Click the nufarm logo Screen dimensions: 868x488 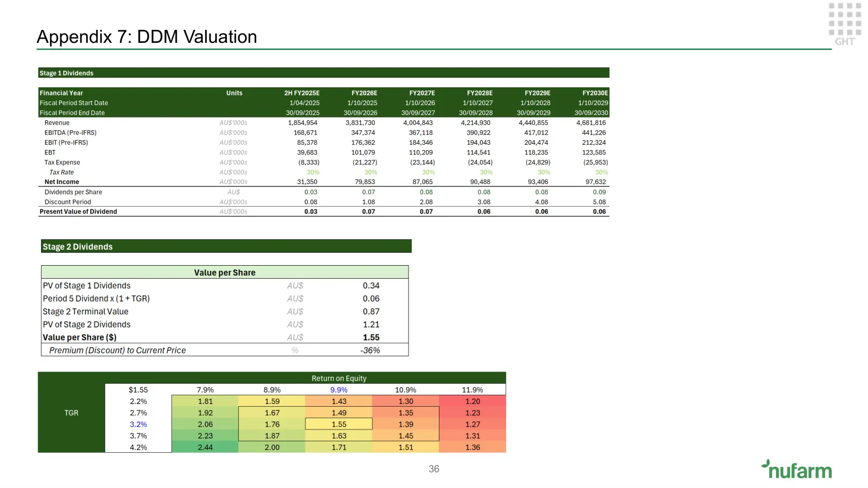796,470
